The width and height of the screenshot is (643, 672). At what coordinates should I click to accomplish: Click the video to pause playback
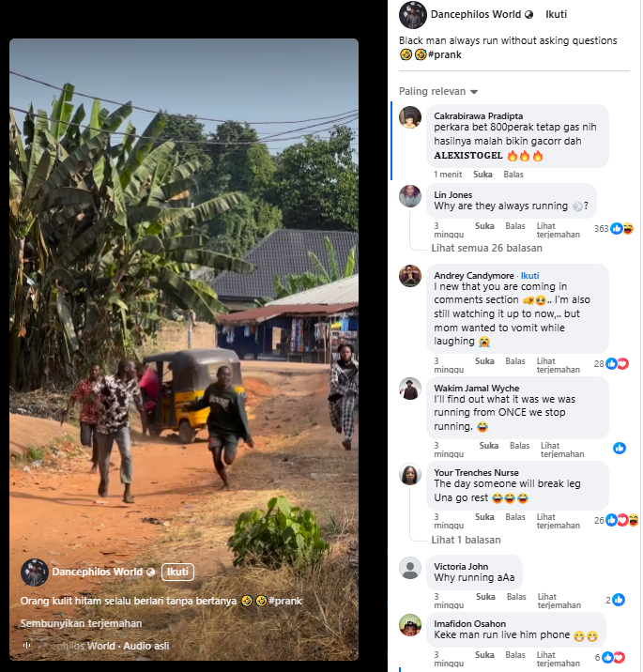tap(184, 300)
